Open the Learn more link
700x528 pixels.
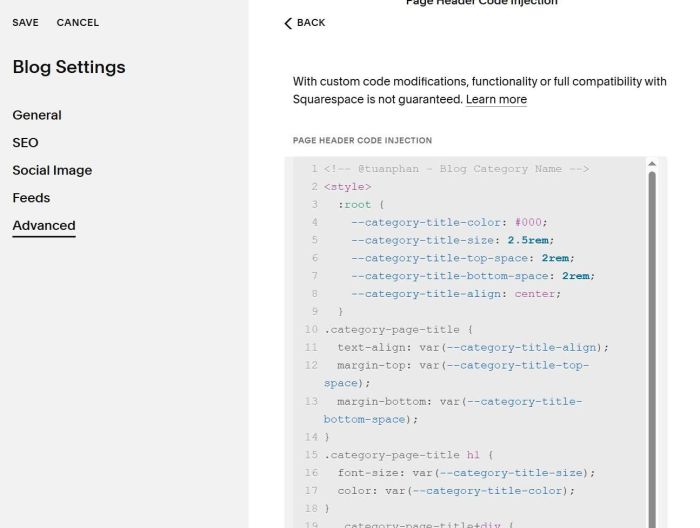pyautogui.click(x=496, y=99)
